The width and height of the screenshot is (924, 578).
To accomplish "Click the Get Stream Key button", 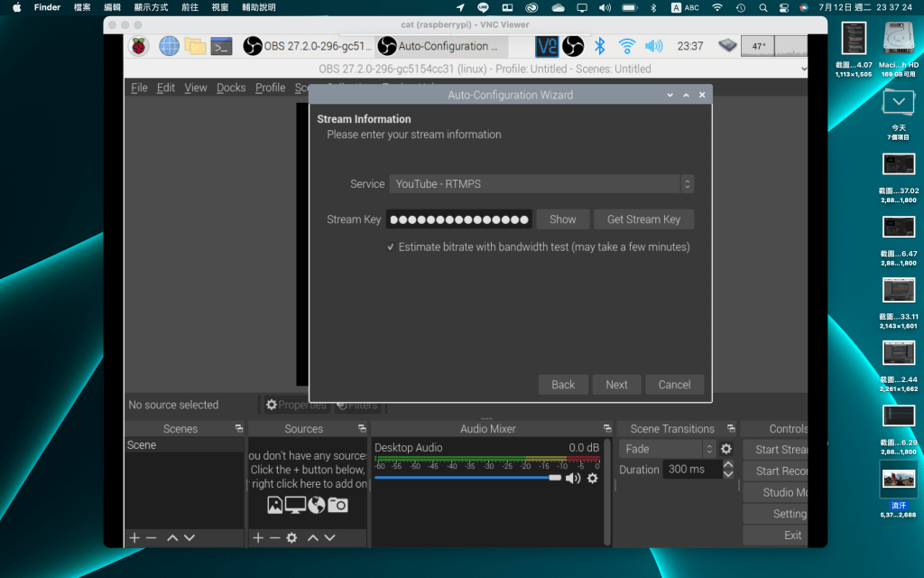I will 643,219.
